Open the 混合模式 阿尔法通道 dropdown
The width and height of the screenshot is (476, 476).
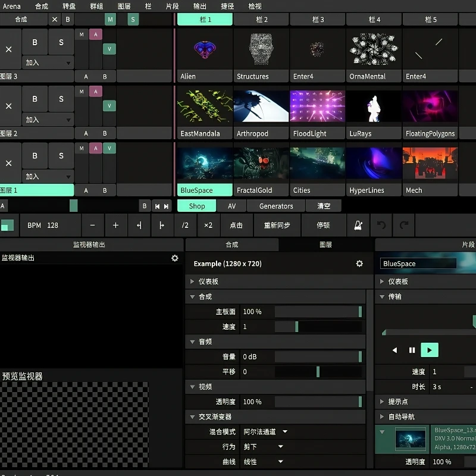[x=265, y=431]
